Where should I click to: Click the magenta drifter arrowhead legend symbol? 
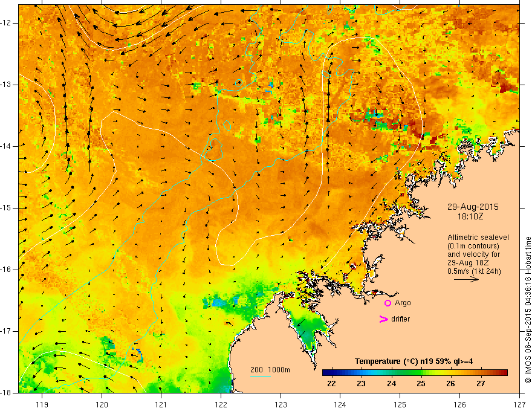click(x=384, y=319)
